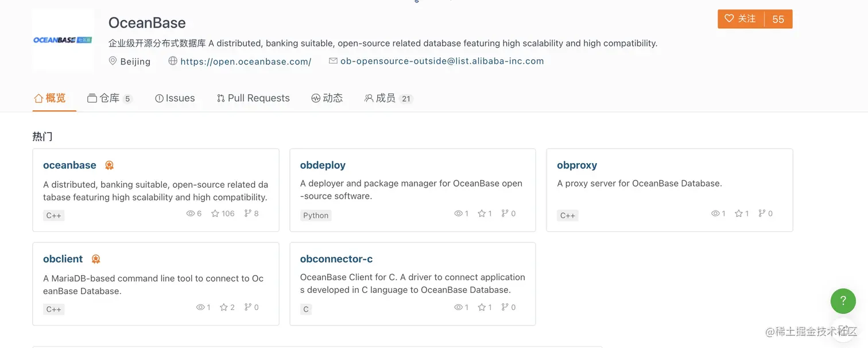This screenshot has height=348, width=868.
Task: Click the fork icon on obproxy card
Action: coord(762,214)
